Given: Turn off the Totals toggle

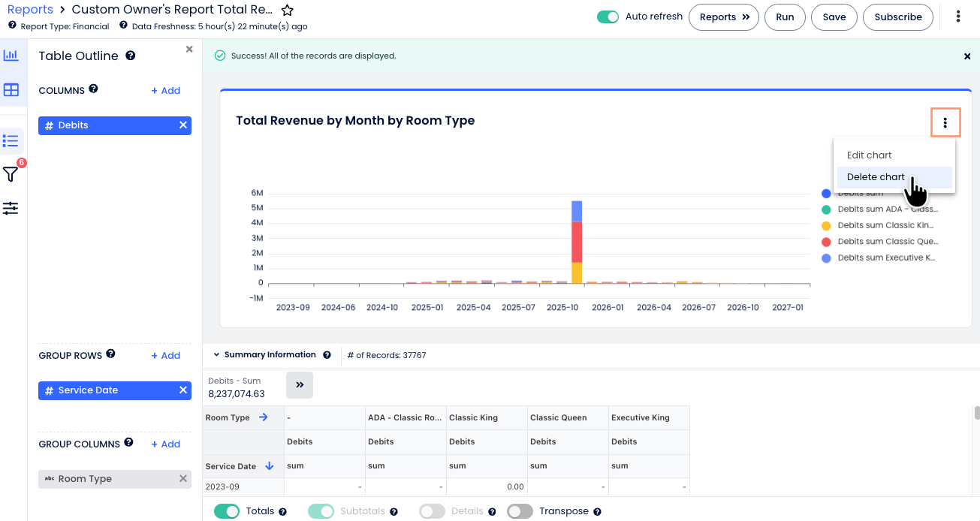Looking at the screenshot, I should (227, 511).
